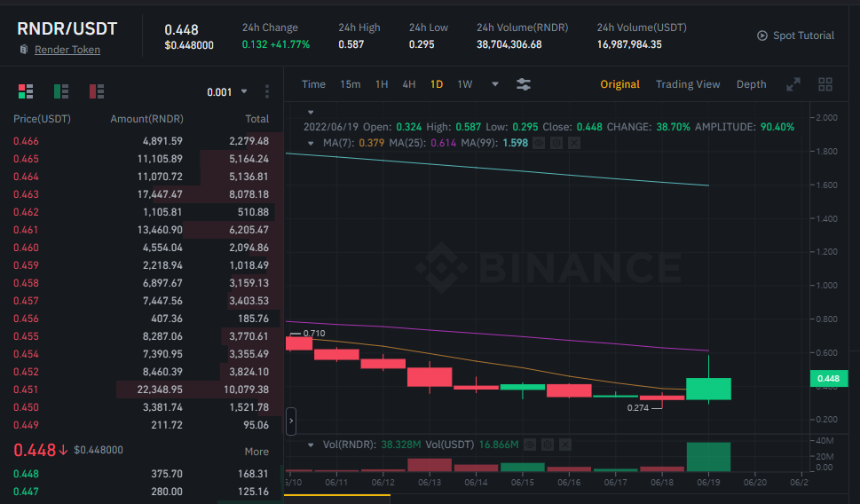Show combined buy and sell order book

26,91
